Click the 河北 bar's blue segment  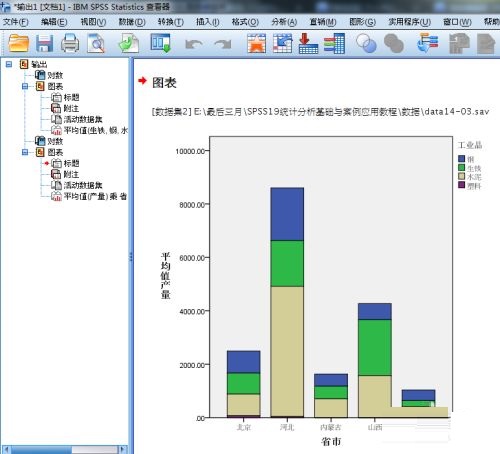287,214
